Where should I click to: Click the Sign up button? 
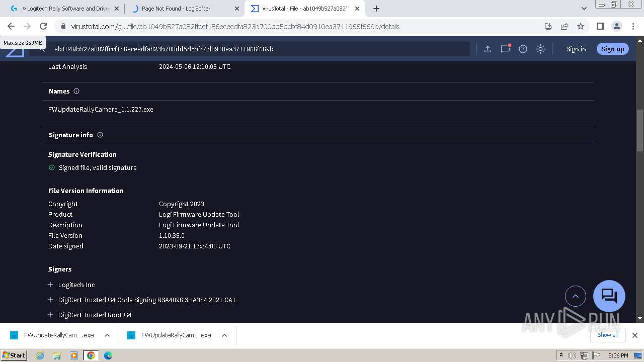pyautogui.click(x=612, y=49)
